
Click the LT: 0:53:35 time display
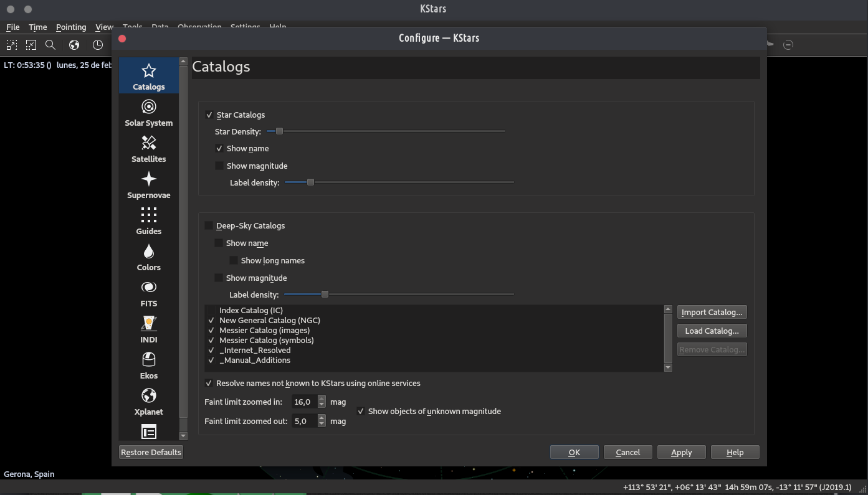tap(27, 65)
